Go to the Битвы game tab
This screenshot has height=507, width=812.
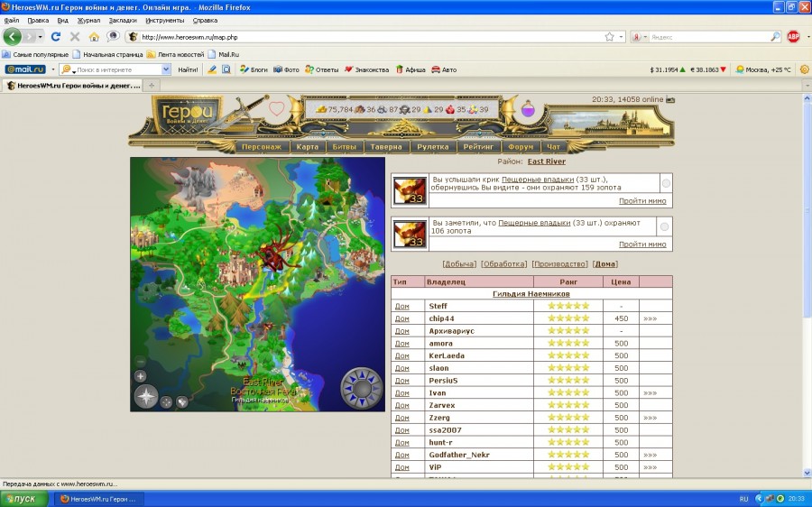tap(345, 146)
